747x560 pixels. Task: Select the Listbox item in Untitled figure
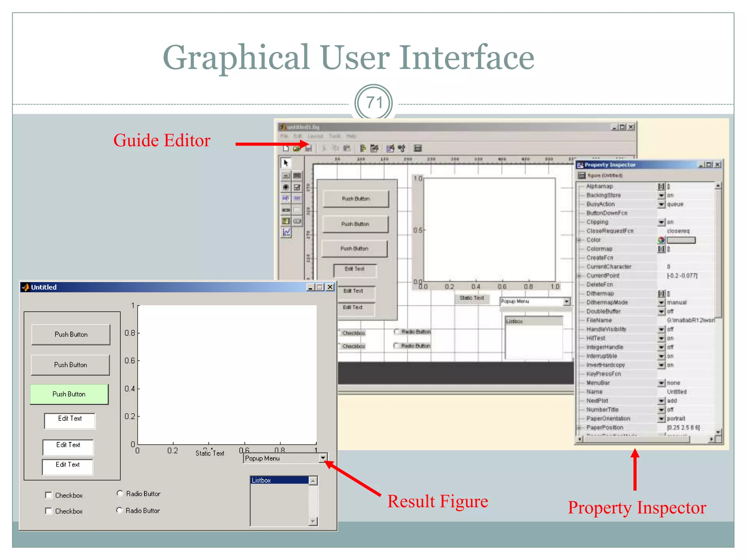(x=279, y=480)
